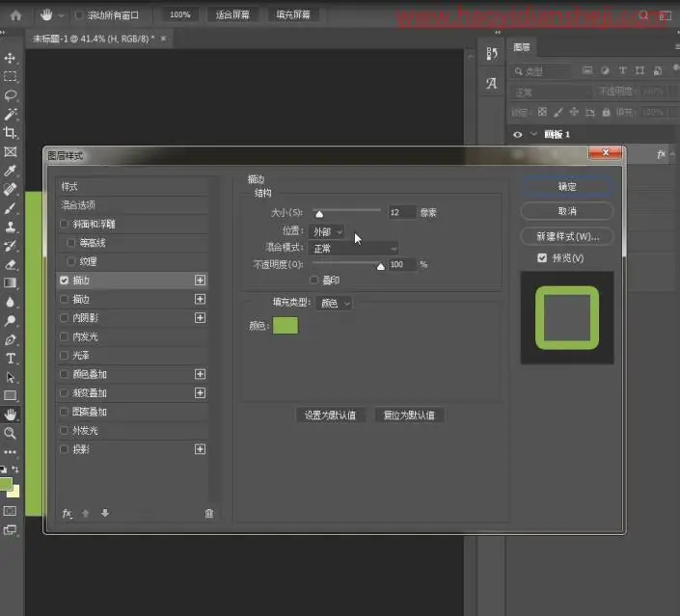The height and width of the screenshot is (616, 680).
Task: Click the 确定 button
Action: (x=567, y=186)
